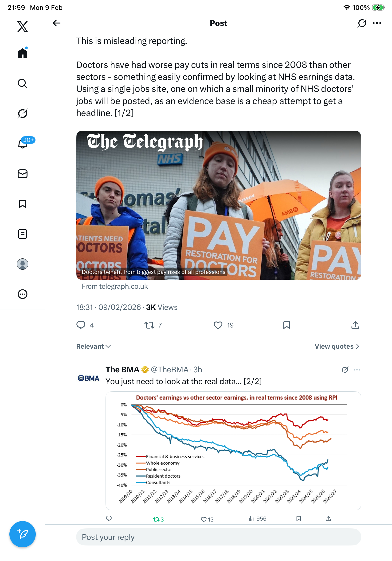
Task: Open Search from the sidebar
Action: point(23,83)
